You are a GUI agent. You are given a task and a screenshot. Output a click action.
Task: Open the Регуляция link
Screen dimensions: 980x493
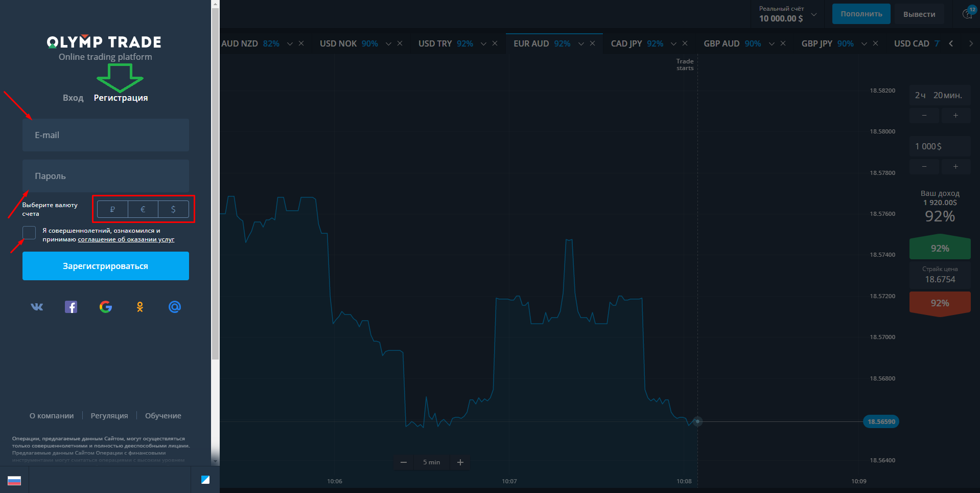tap(109, 416)
